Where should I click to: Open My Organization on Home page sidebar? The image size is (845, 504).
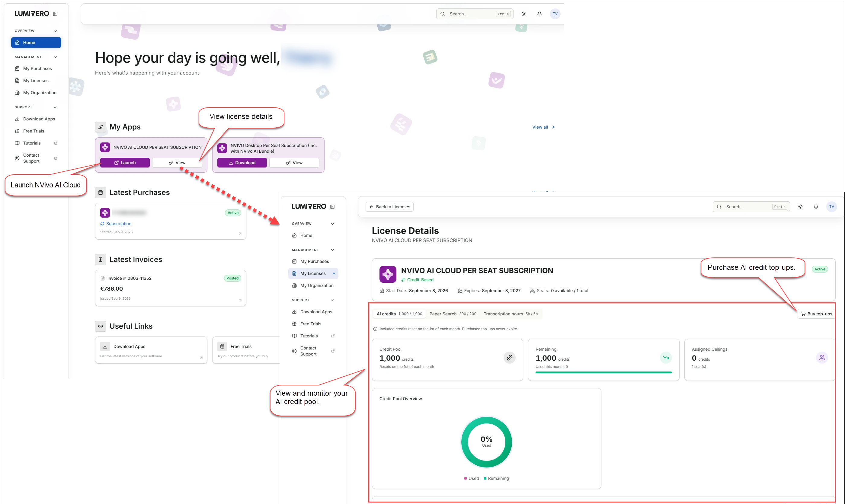(x=36, y=93)
